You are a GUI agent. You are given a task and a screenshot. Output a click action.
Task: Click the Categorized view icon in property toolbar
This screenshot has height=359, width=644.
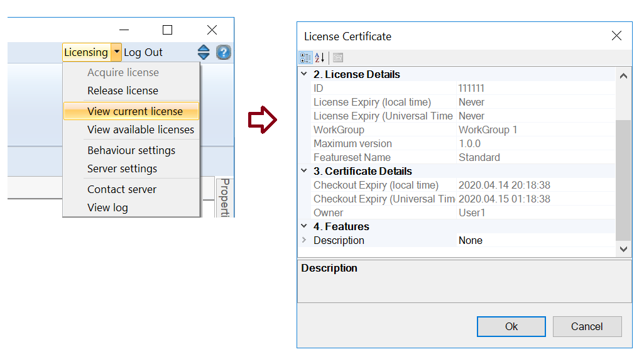[x=305, y=58]
